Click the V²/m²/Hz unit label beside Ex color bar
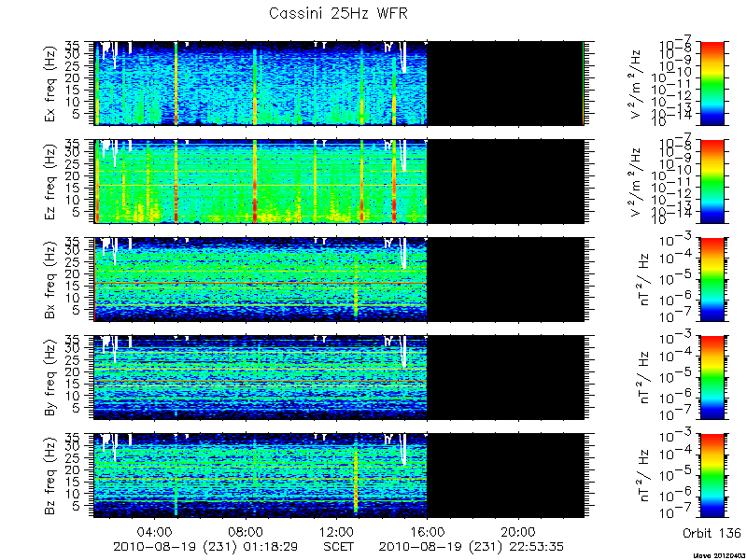The width and height of the screenshot is (747, 560). click(x=636, y=83)
